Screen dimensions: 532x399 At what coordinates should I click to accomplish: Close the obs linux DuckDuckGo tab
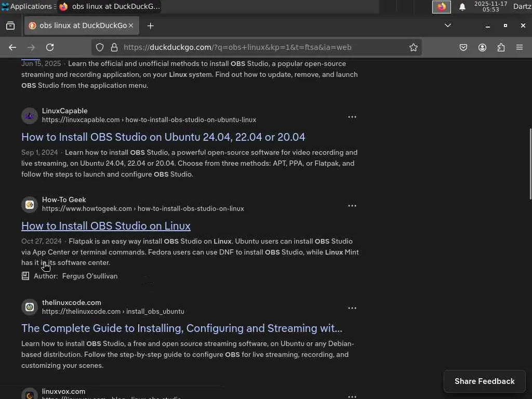pyautogui.click(x=131, y=26)
